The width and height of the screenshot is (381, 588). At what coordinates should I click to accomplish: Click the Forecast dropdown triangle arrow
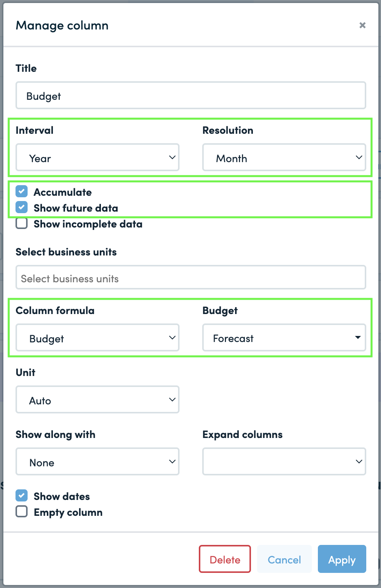(358, 337)
